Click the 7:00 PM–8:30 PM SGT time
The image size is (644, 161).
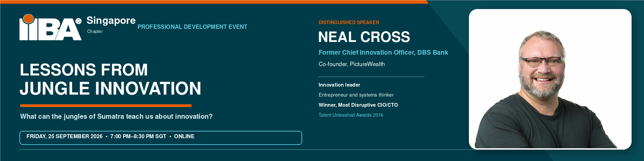pos(138,136)
